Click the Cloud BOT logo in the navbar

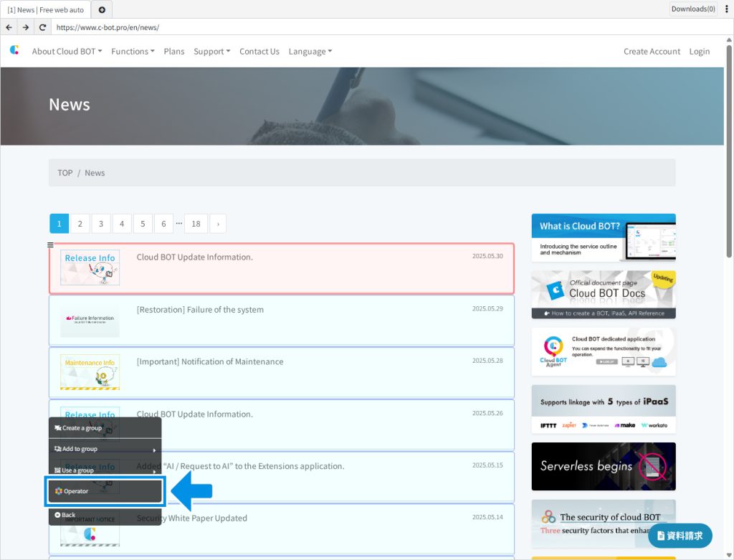14,49
